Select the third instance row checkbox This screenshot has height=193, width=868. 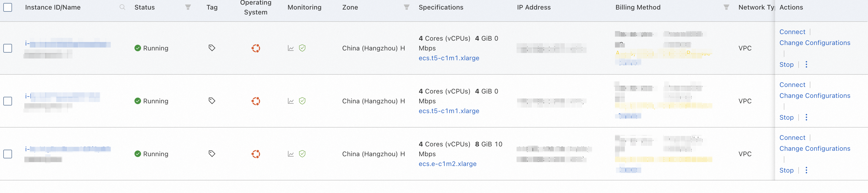tap(8, 154)
